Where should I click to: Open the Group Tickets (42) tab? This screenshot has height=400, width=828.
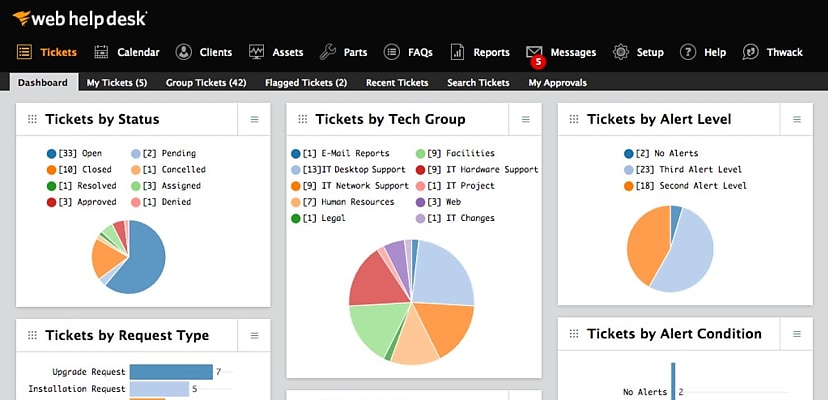(x=206, y=82)
